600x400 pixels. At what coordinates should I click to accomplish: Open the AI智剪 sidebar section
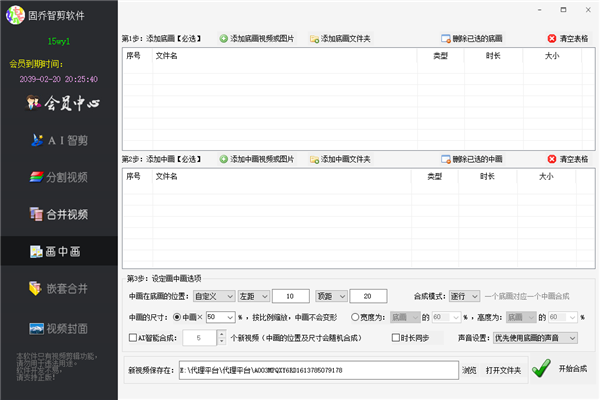coord(59,140)
